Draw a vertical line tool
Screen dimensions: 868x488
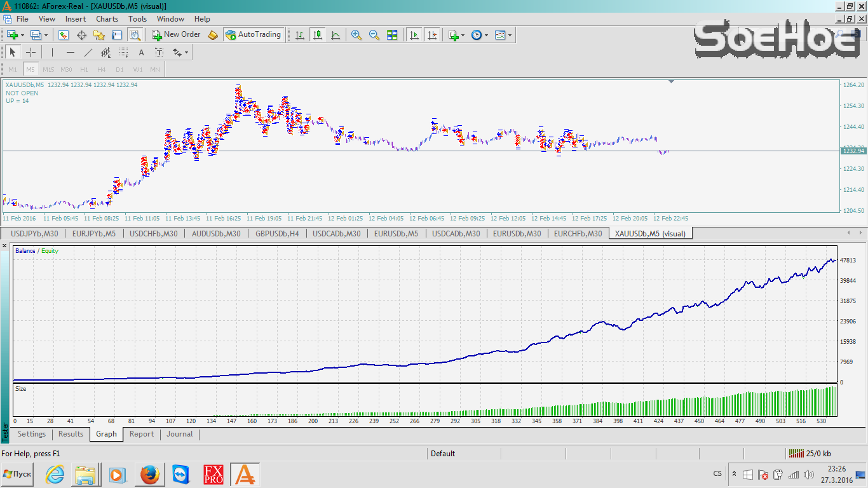point(52,53)
